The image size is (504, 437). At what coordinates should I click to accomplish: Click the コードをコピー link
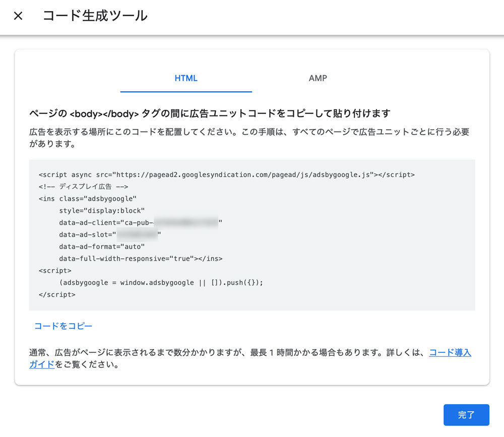tap(64, 326)
